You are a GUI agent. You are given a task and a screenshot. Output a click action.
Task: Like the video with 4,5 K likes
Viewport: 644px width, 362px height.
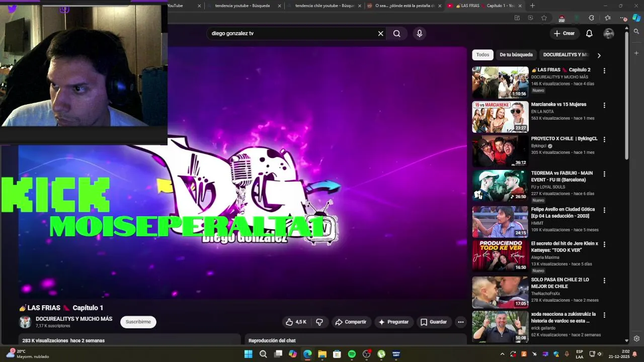click(x=296, y=322)
